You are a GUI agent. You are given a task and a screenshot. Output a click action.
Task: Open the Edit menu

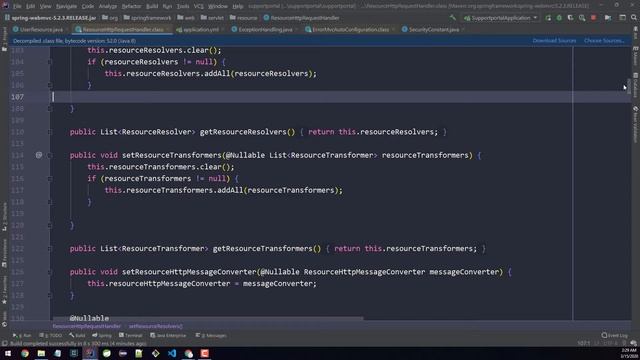point(31,6)
